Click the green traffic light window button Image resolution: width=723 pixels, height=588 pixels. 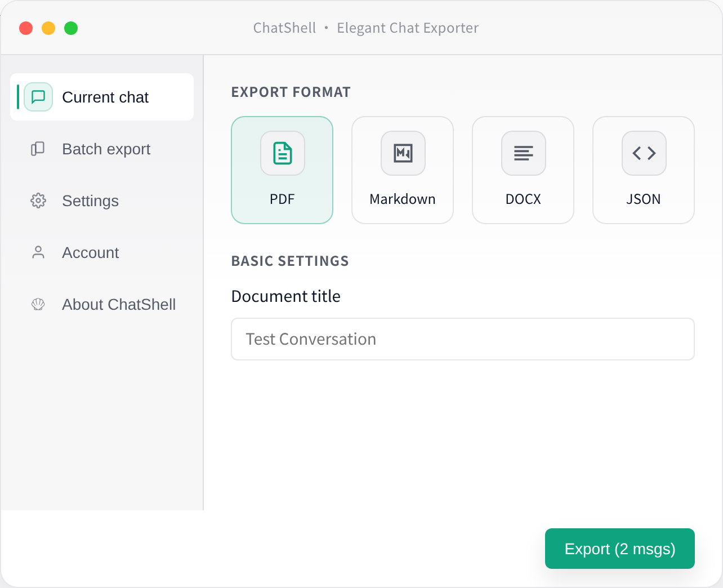pyautogui.click(x=71, y=27)
